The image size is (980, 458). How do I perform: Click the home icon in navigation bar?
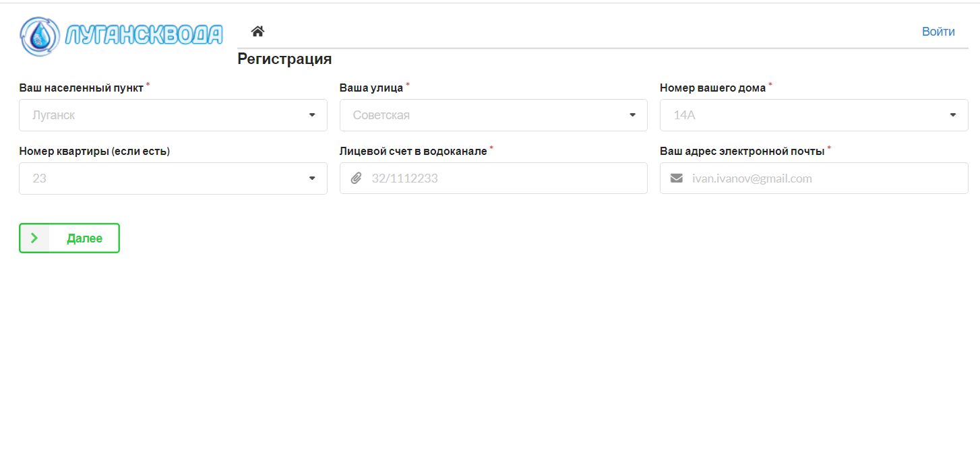[257, 31]
